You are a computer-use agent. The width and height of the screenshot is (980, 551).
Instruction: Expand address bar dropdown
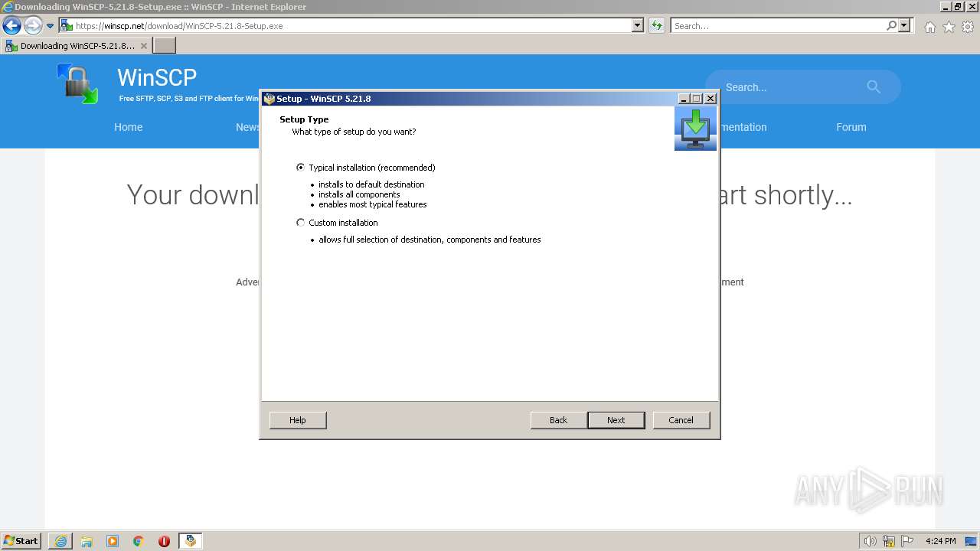coord(638,25)
